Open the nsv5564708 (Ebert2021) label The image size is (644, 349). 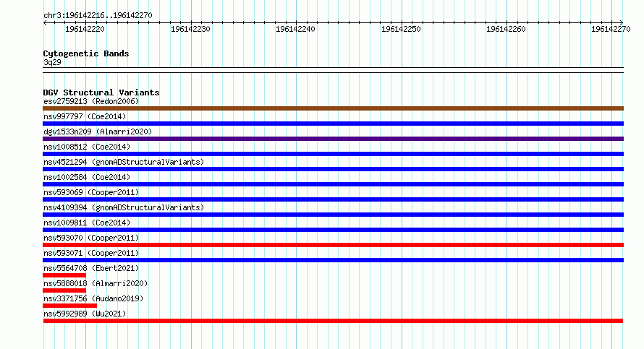91,268
